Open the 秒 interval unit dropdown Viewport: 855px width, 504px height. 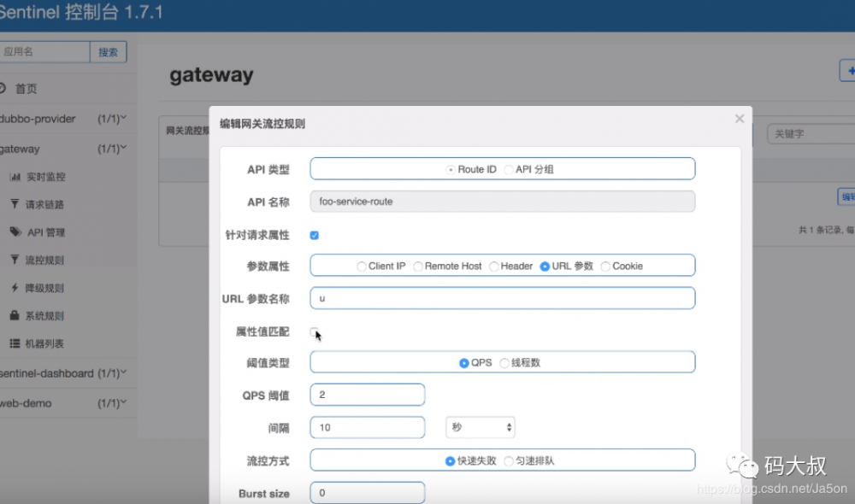[x=480, y=427]
